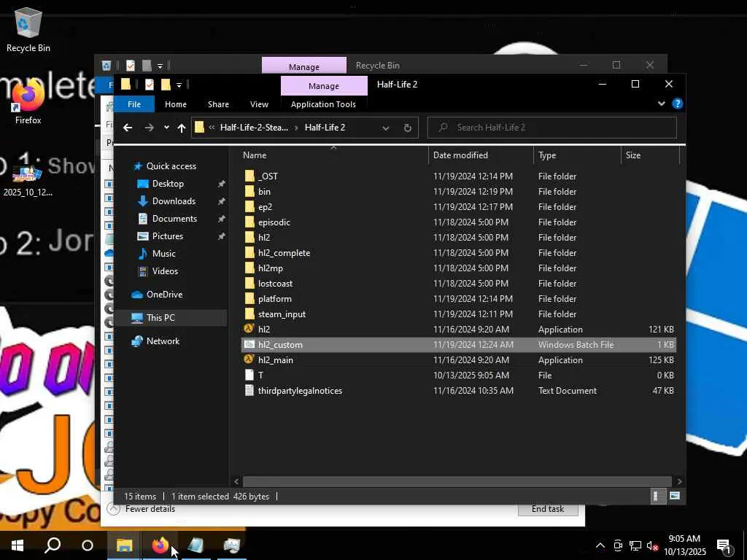Go forward with the Forward arrow

pos(149,128)
